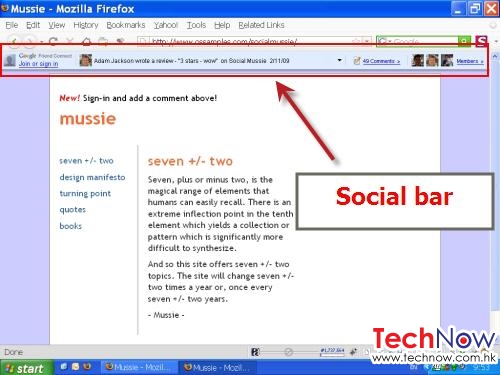500x375 pixels.
Task: Open the URL bar history dropdown
Action: pos(367,41)
